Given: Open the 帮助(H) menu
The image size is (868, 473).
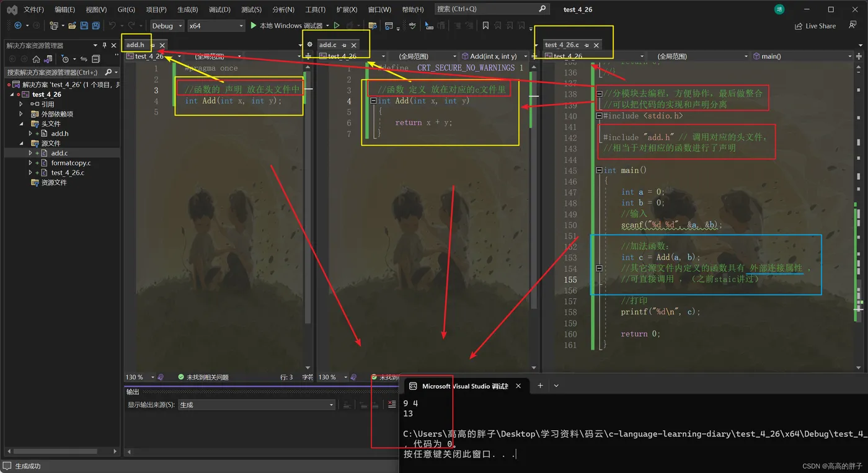Looking at the screenshot, I should [x=413, y=9].
